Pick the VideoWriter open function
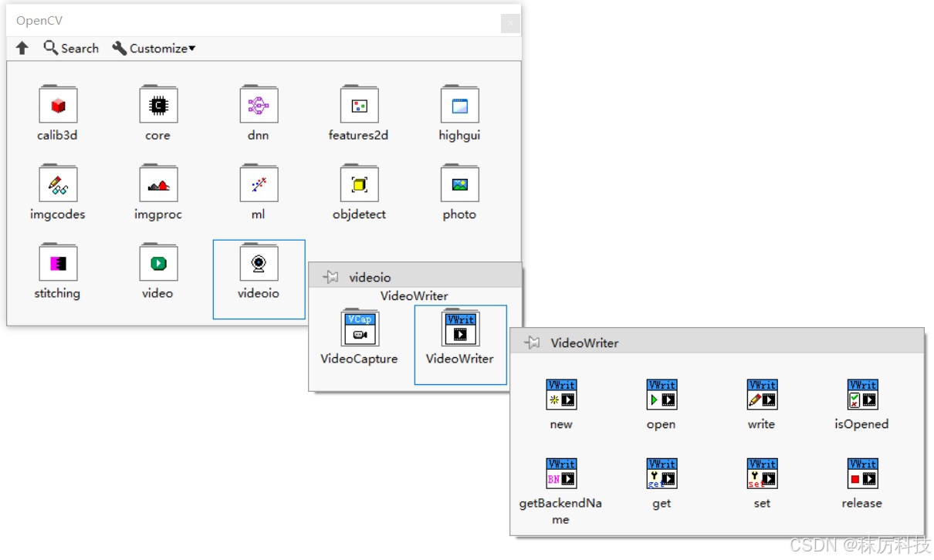 point(662,394)
